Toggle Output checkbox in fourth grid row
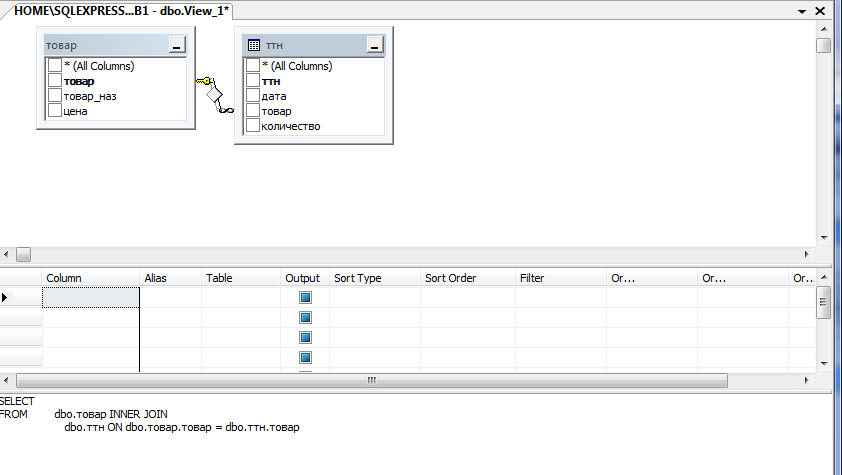Image resolution: width=842 pixels, height=475 pixels. [x=305, y=357]
